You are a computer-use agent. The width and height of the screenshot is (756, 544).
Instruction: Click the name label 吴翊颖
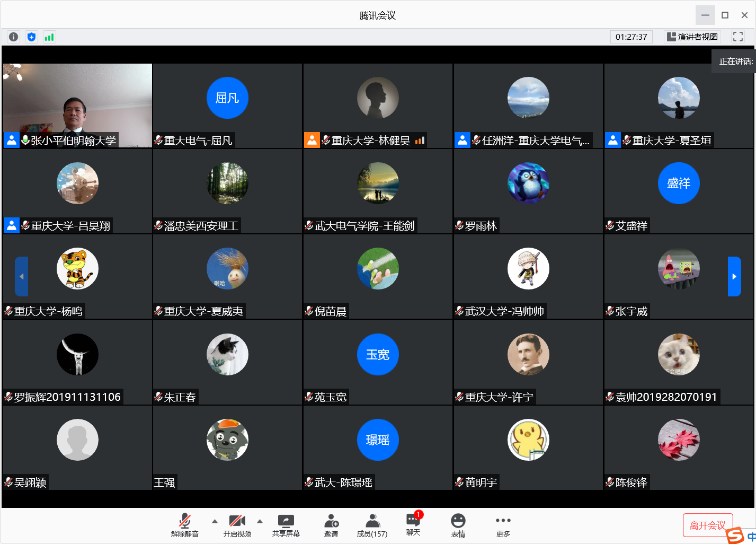(30, 482)
